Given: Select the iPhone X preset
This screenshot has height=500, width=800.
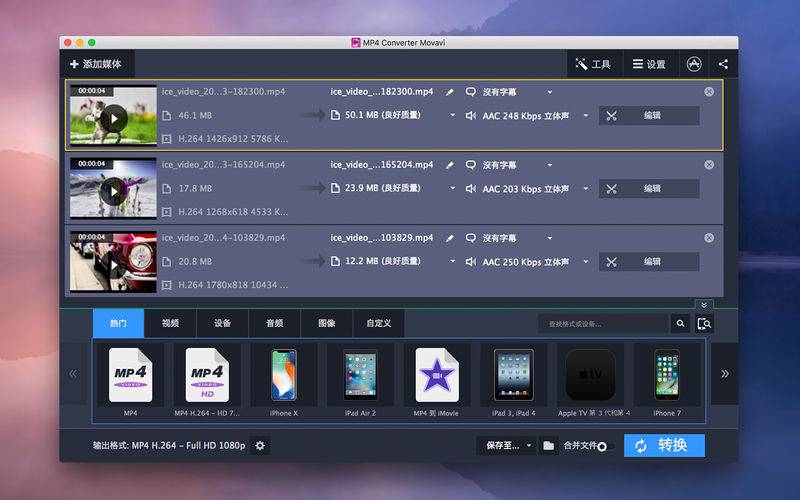Looking at the screenshot, I should coord(284,380).
